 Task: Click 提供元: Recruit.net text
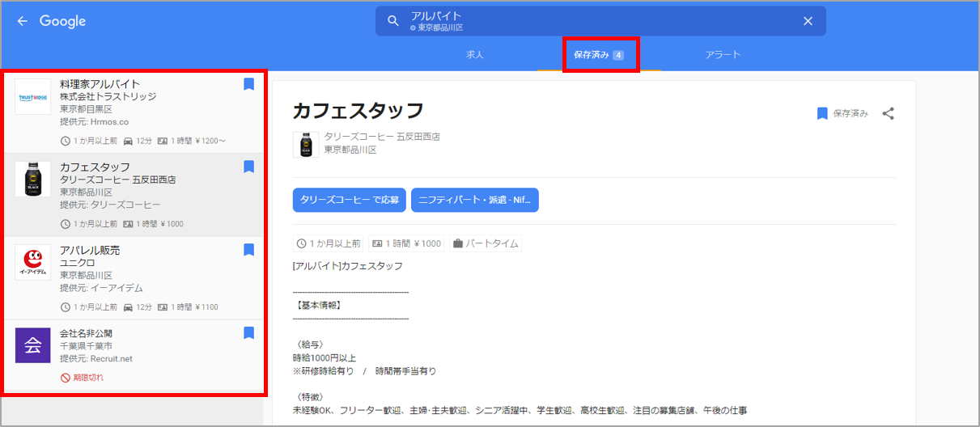pos(96,359)
